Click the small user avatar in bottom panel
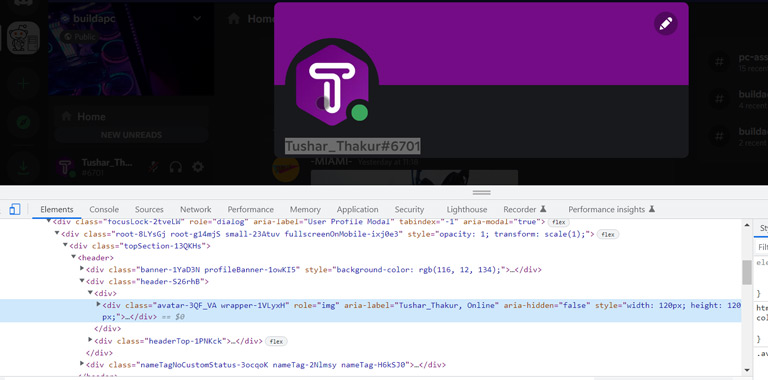This screenshot has width=768, height=380. tap(65, 167)
